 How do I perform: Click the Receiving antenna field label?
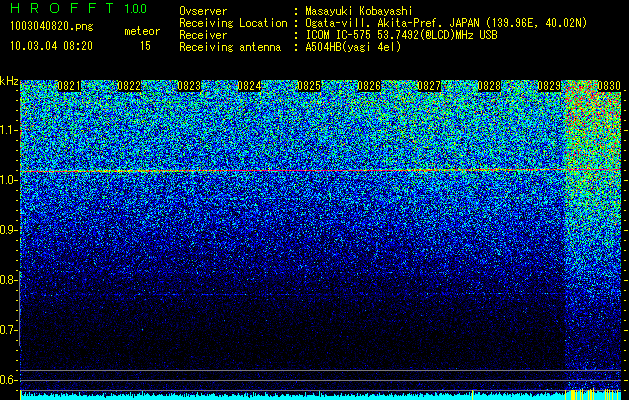click(230, 47)
